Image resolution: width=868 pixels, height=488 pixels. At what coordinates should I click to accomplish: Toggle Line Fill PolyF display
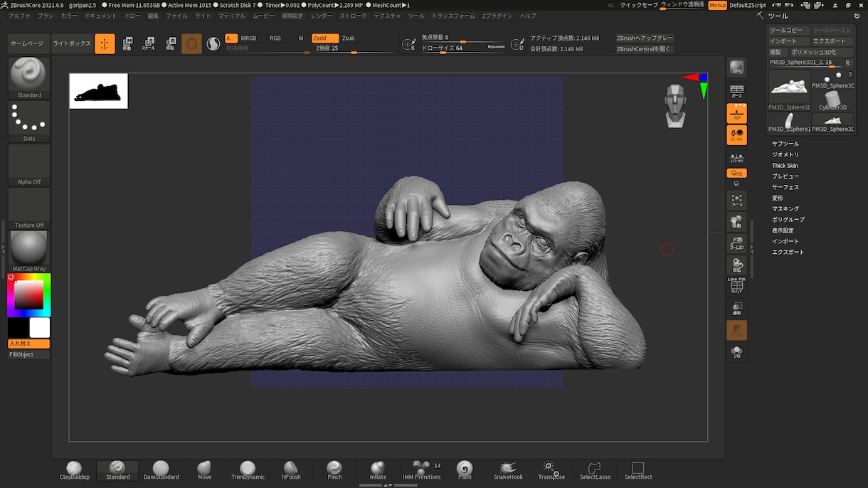pos(736,285)
